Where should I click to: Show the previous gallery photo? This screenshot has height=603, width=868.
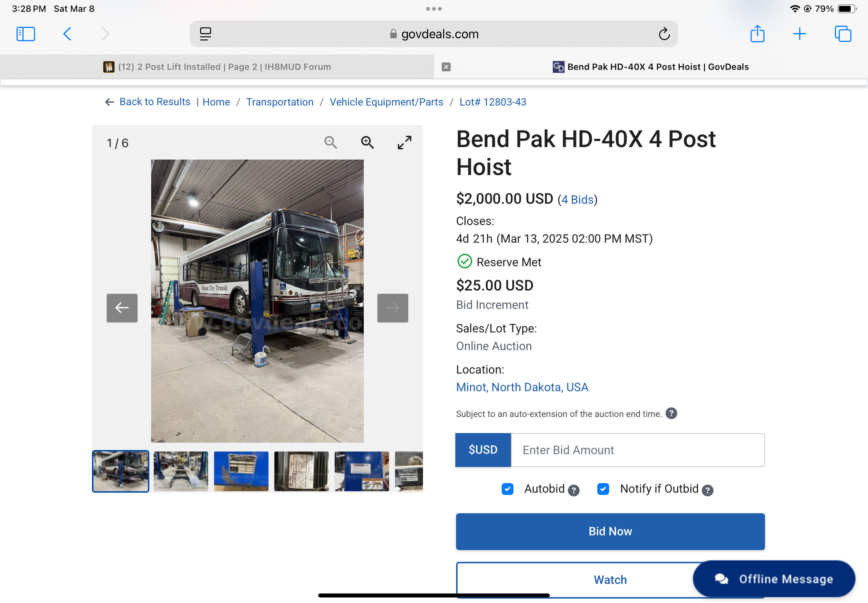click(122, 308)
